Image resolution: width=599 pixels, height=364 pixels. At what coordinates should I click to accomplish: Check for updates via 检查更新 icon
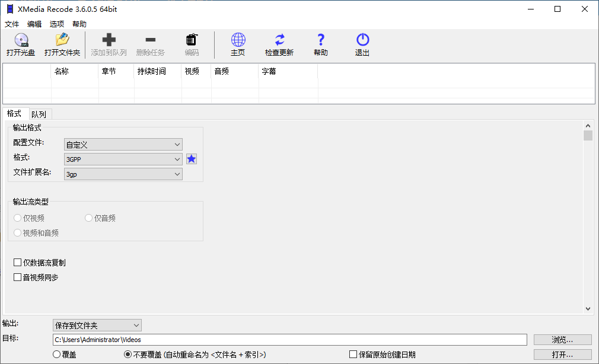(279, 41)
